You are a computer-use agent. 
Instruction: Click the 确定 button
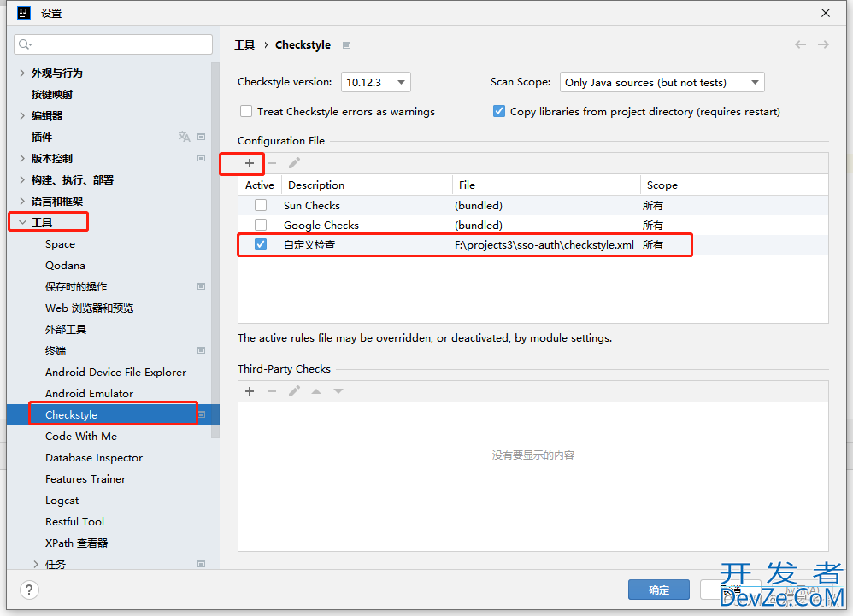[x=658, y=590]
